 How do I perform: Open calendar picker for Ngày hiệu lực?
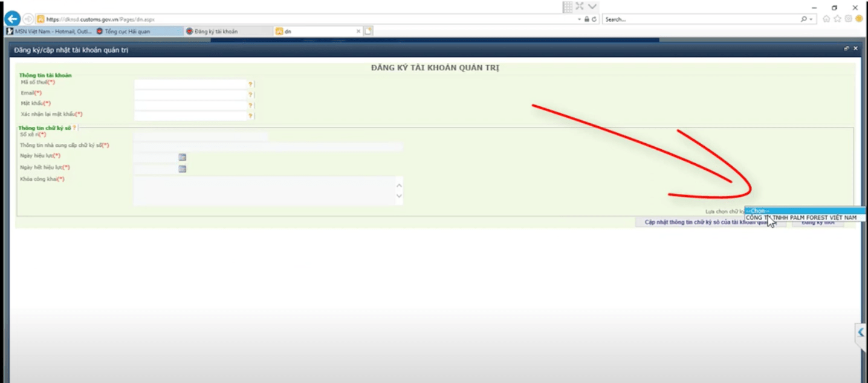[x=182, y=157]
